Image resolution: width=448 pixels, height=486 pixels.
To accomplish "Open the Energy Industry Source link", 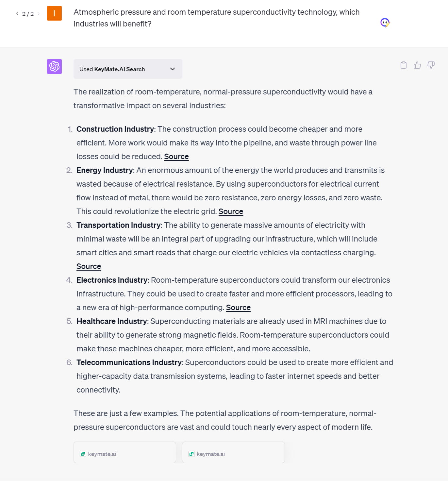I will pyautogui.click(x=231, y=211).
